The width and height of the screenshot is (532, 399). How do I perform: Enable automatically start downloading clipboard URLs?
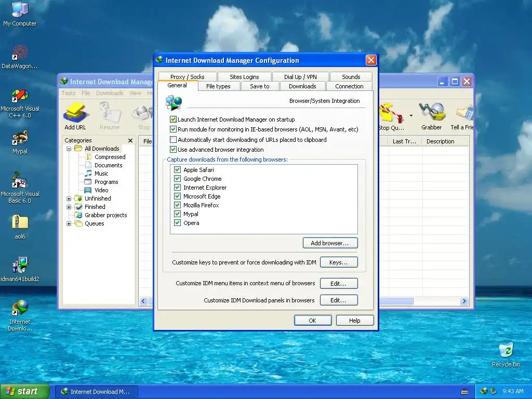coord(173,139)
